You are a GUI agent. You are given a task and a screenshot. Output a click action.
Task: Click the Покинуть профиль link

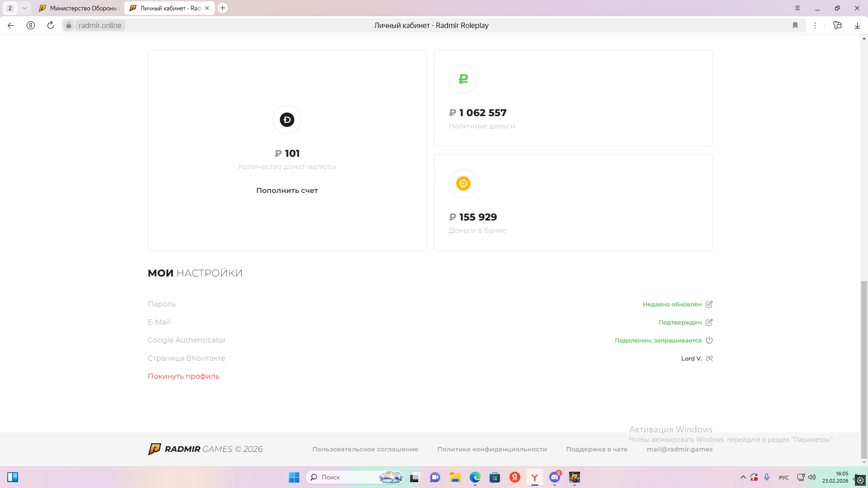point(183,376)
